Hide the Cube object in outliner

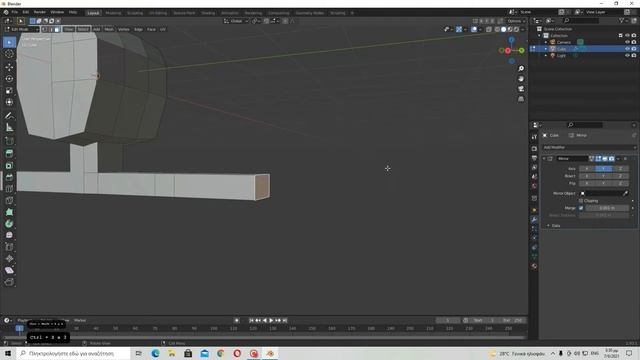627,49
